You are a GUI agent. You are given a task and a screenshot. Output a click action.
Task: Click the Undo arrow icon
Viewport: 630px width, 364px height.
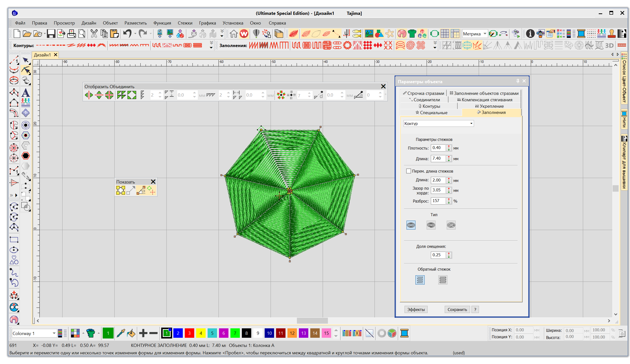pos(127,33)
